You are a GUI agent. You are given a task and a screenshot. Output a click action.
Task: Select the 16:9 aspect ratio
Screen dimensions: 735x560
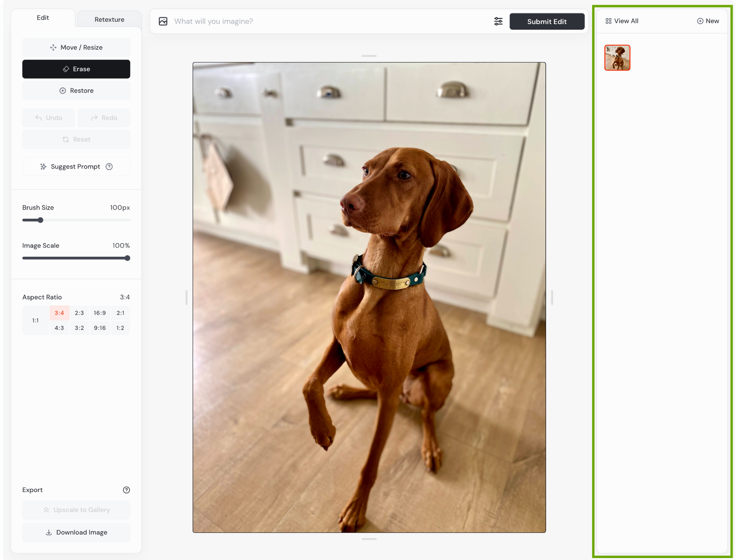click(x=100, y=313)
